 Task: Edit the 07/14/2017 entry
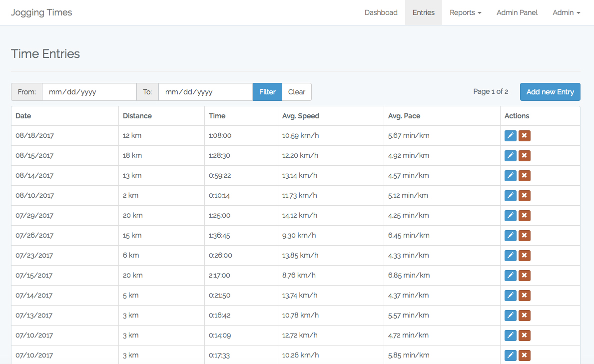coord(510,296)
